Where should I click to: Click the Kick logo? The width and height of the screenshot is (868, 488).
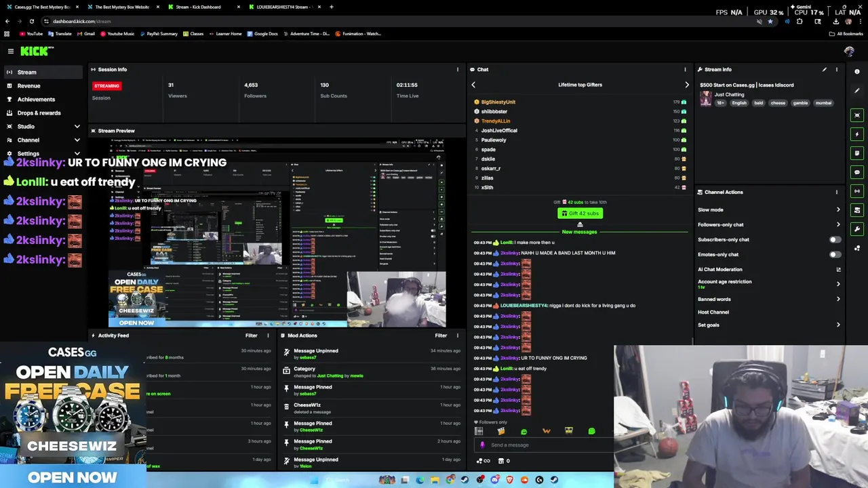[37, 51]
